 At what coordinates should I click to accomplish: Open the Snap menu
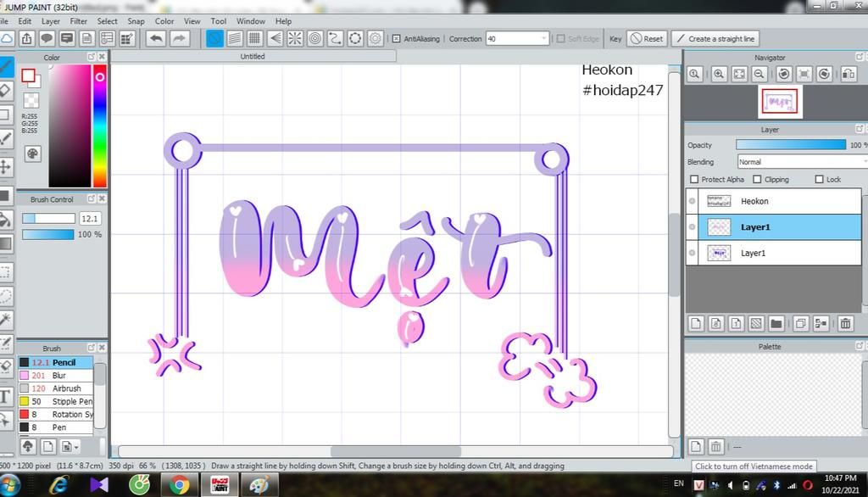pyautogui.click(x=136, y=21)
